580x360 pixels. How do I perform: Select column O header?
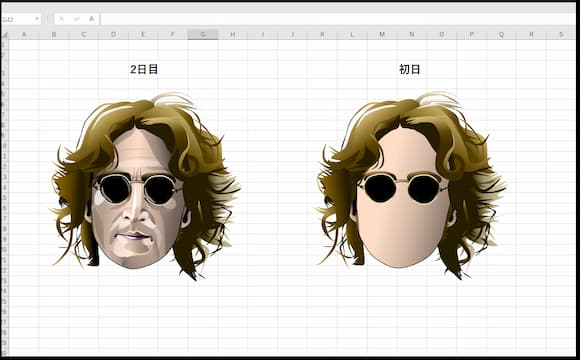click(442, 35)
